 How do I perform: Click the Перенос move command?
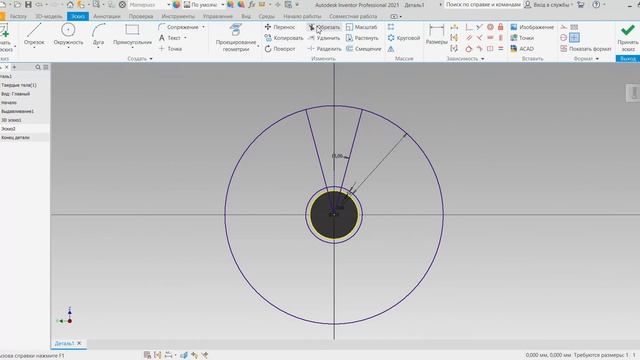tap(280, 27)
